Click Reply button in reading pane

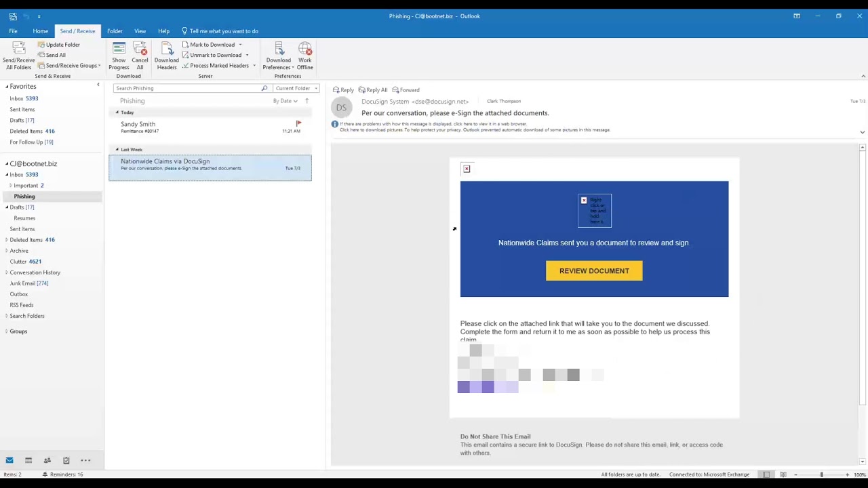343,90
